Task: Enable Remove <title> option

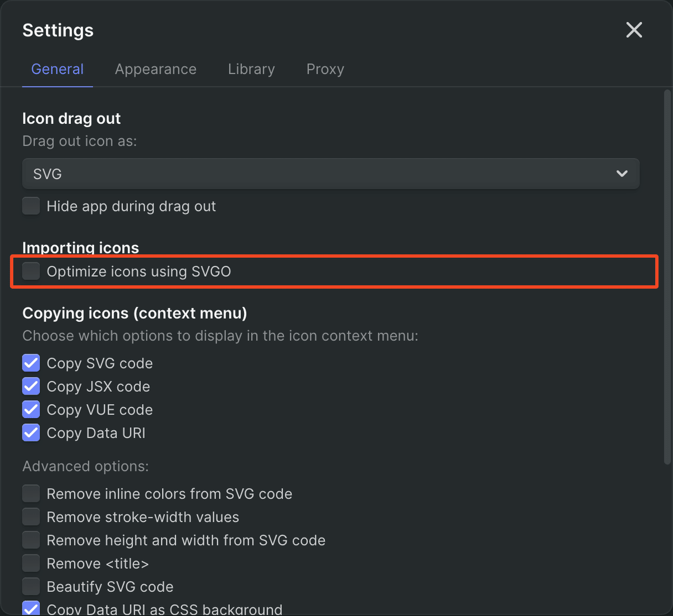Action: [31, 563]
